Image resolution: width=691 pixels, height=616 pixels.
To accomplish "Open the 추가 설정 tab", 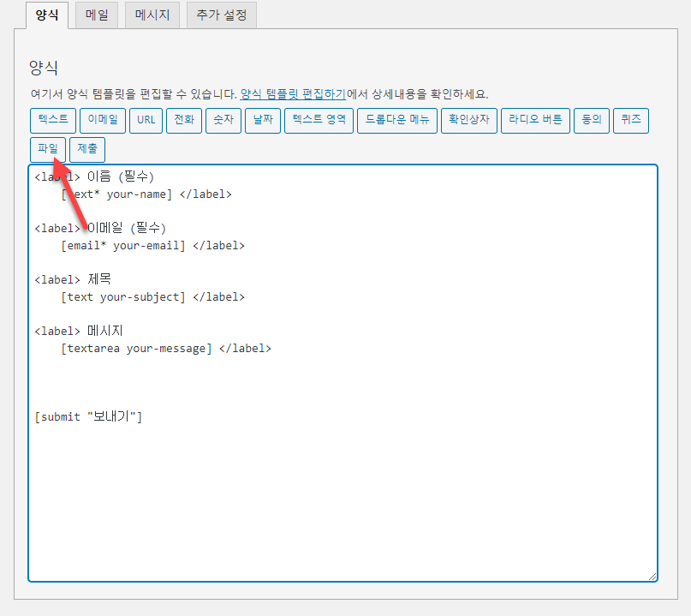I will click(221, 15).
